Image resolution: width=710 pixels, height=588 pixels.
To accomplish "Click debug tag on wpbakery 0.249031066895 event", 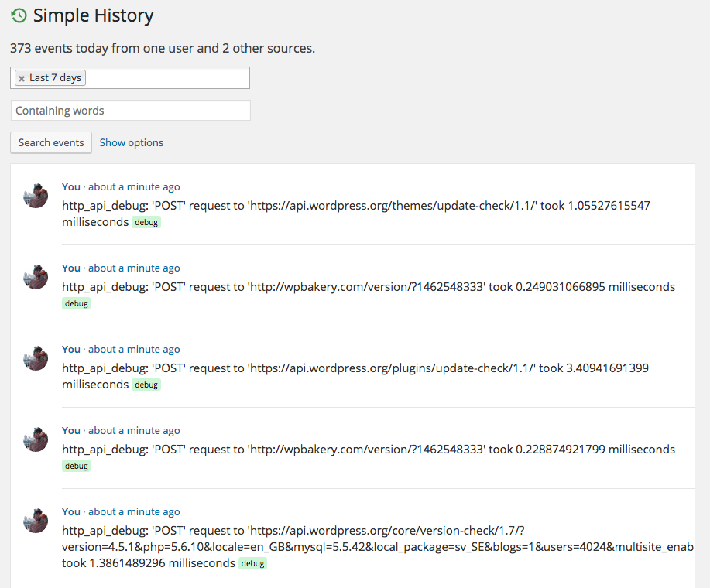I will [76, 303].
